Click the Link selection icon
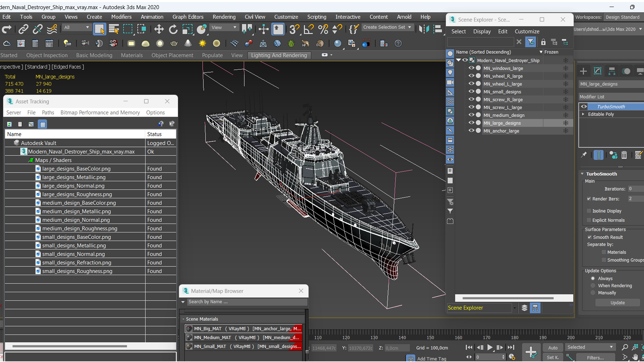This screenshot has height=362, width=644. click(23, 29)
